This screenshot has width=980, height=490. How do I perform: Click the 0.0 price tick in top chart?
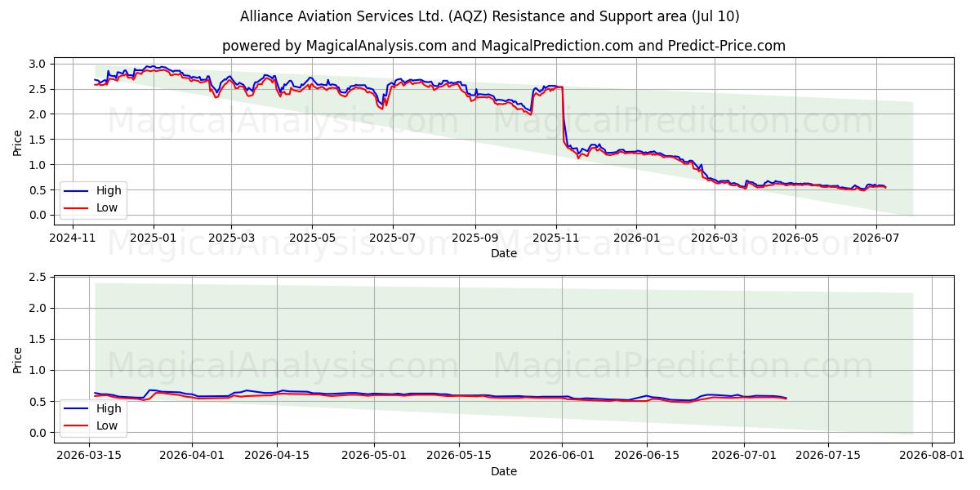[x=39, y=216]
